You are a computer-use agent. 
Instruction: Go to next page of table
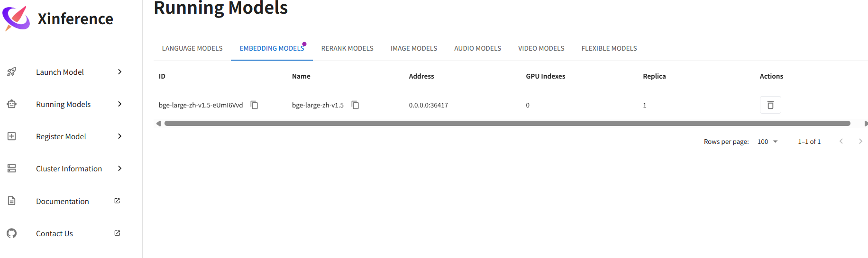click(860, 142)
